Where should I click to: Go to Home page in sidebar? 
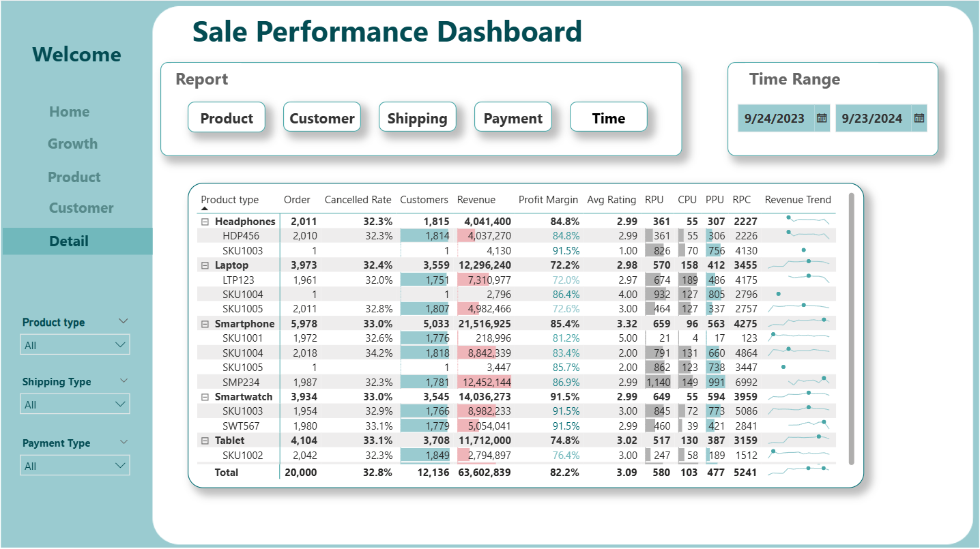(70, 112)
